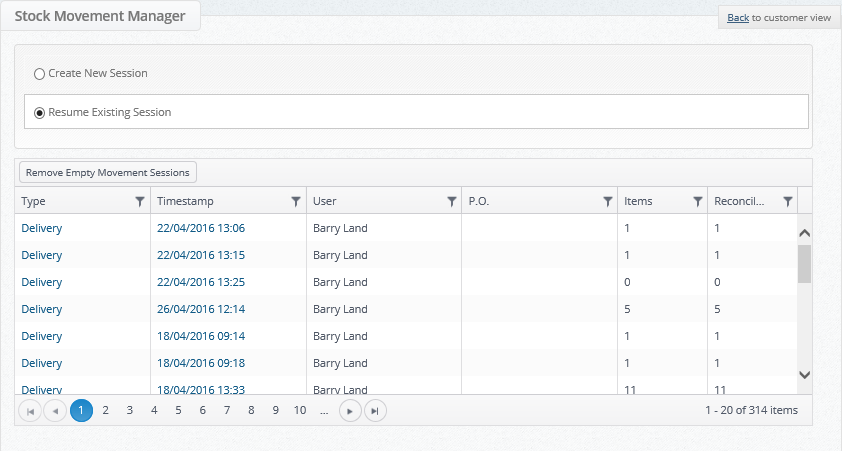Select the Resume Existing Session radio button
842x451 pixels.
tap(39, 113)
